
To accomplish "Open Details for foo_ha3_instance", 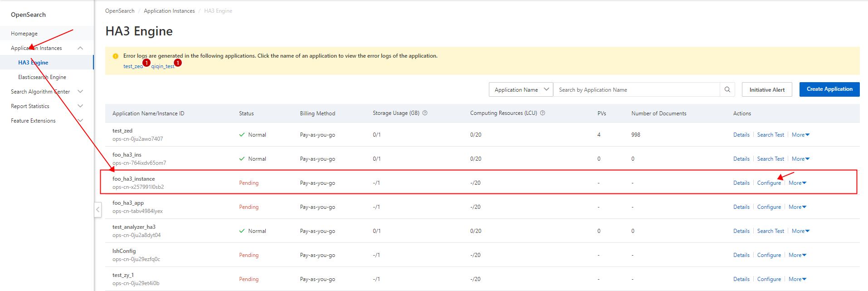I will click(x=741, y=183).
